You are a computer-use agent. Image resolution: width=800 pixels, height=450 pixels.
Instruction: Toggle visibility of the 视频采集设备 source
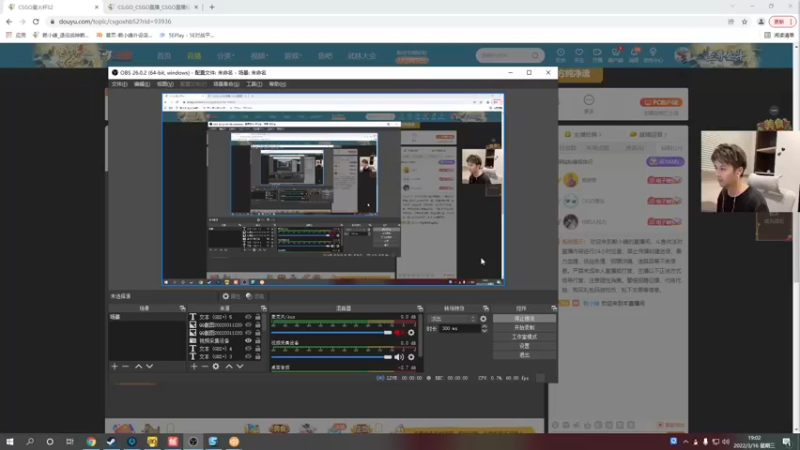(x=248, y=340)
